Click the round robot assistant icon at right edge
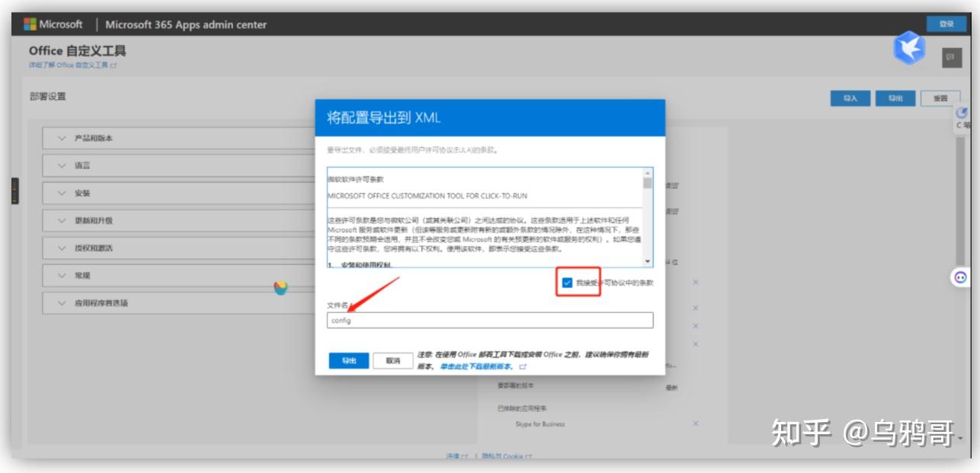 tap(961, 278)
